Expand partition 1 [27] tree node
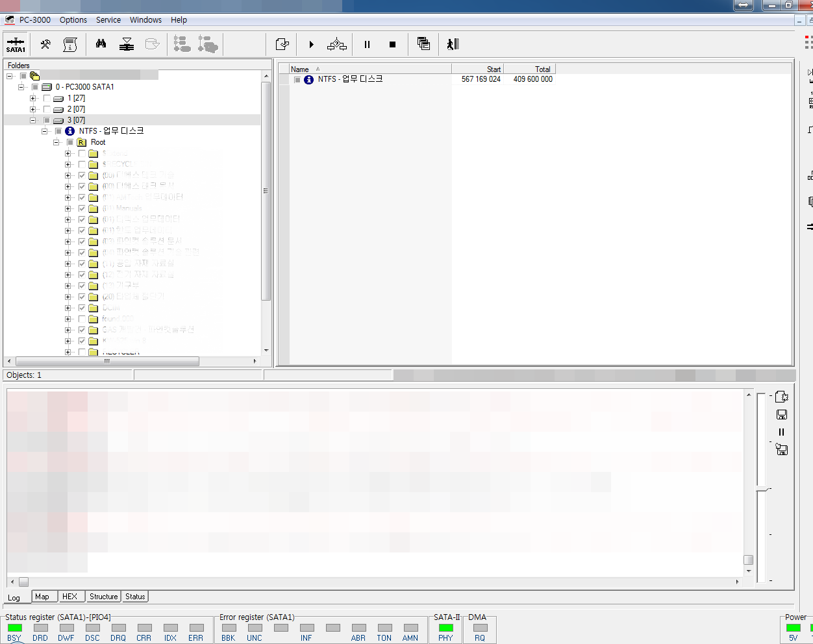Image resolution: width=813 pixels, height=644 pixels. (32, 98)
